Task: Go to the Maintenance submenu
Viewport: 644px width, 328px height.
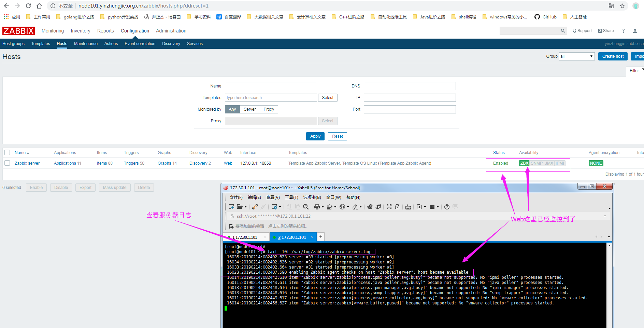Action: pyautogui.click(x=86, y=44)
